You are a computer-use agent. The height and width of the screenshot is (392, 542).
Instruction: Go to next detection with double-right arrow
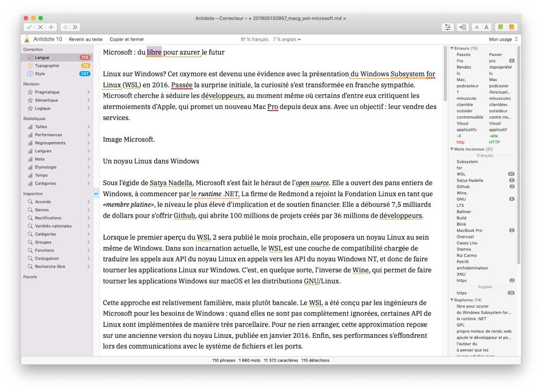coord(75,27)
